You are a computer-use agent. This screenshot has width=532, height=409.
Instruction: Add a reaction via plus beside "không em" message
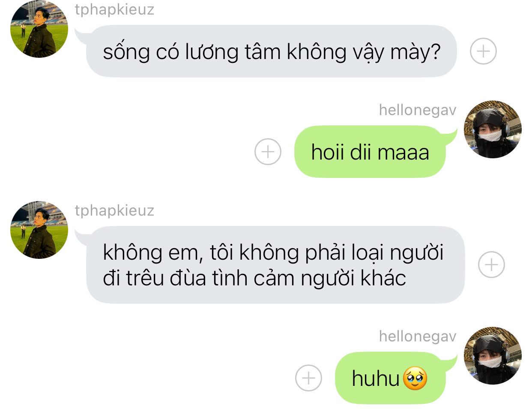[x=491, y=265]
